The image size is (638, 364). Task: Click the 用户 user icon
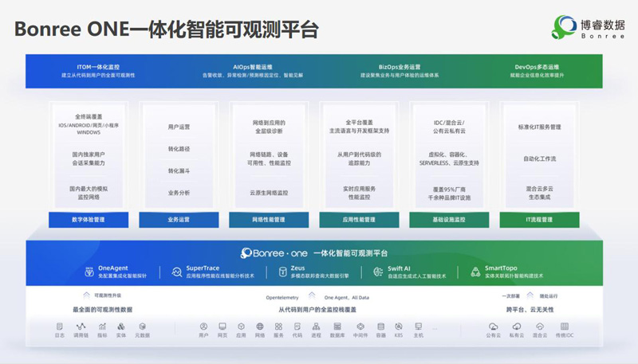203,327
